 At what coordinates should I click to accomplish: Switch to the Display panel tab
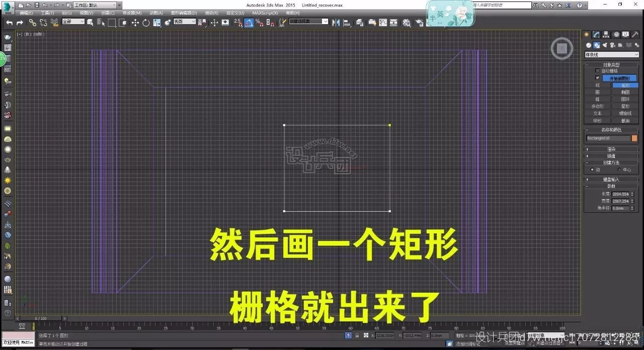tap(625, 34)
